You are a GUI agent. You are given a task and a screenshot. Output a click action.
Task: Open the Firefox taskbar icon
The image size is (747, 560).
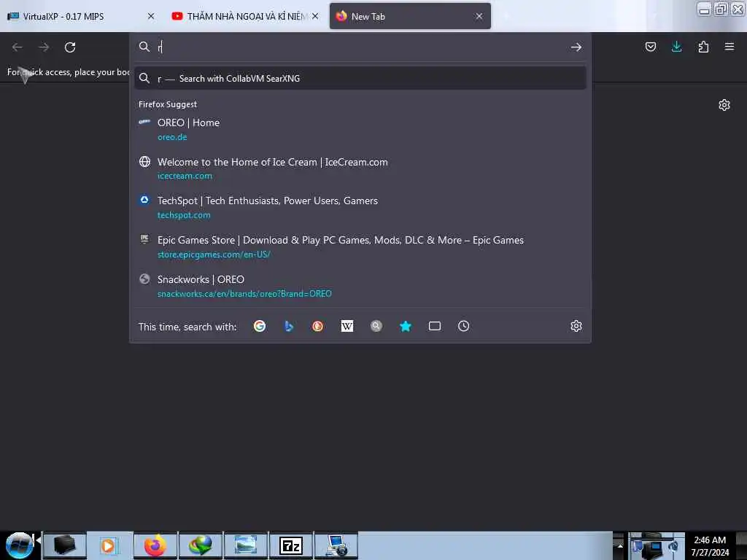155,545
